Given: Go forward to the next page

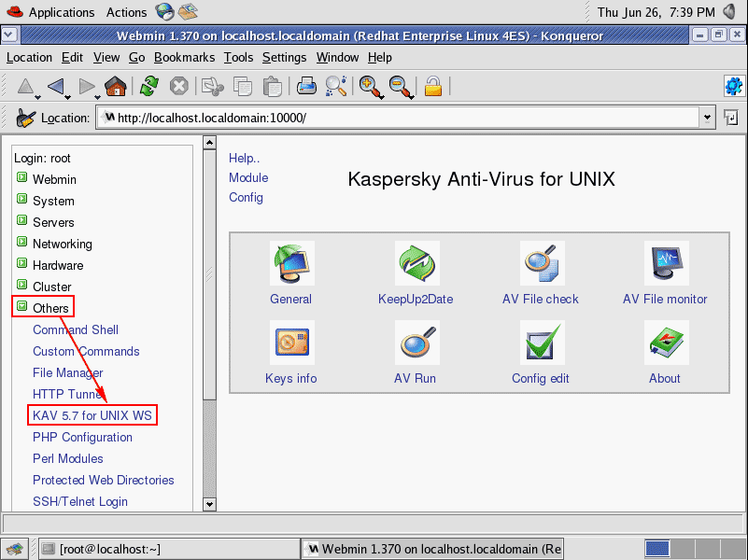Looking at the screenshot, I should (86, 86).
